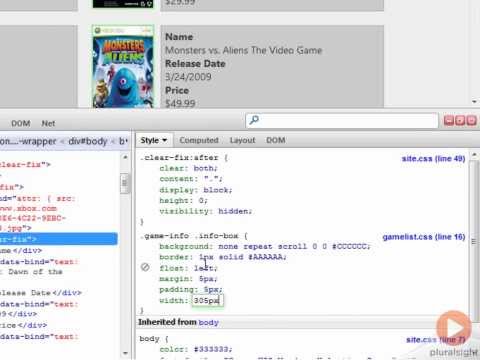Viewport: 480px width, 360px height.
Task: Click the content: "." property
Action: [x=191, y=179]
